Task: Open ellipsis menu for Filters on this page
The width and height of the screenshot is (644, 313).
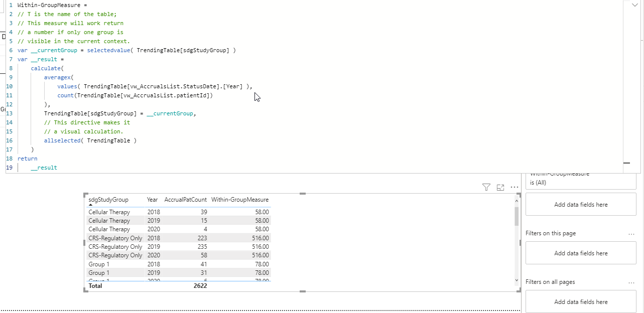Action: 631,234
